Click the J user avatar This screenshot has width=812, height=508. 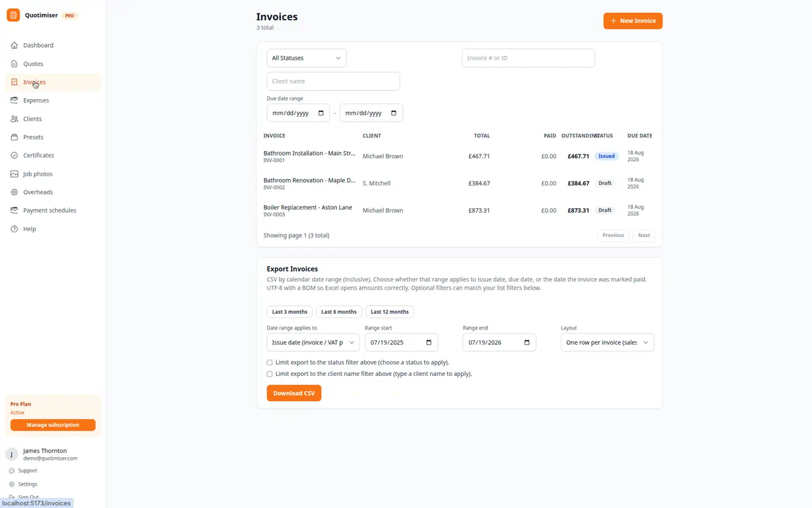(x=11, y=454)
